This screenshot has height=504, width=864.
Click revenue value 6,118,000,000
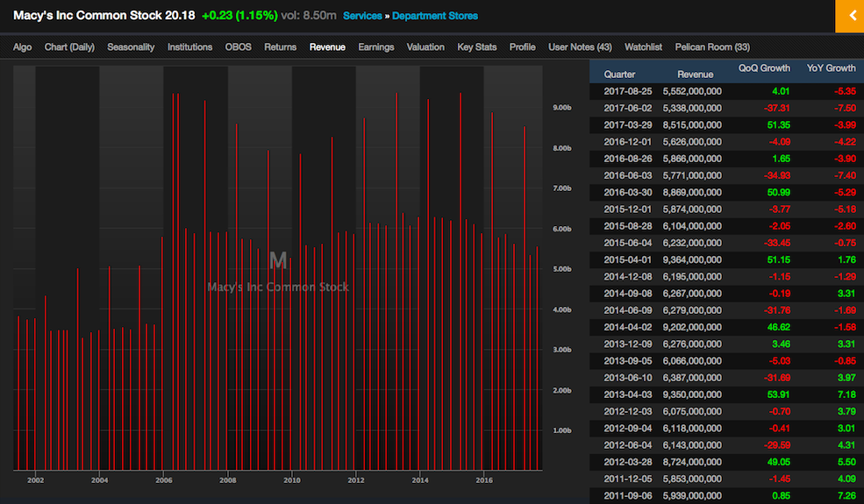[x=692, y=429]
